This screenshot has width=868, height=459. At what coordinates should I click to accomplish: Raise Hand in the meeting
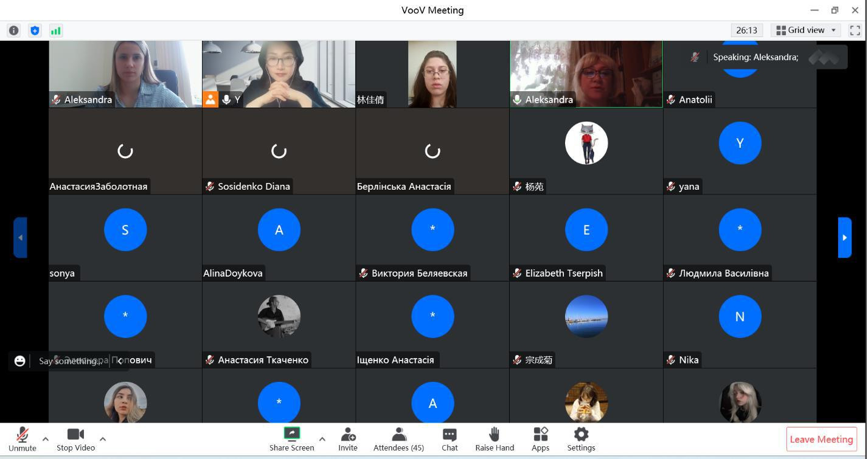pos(495,439)
